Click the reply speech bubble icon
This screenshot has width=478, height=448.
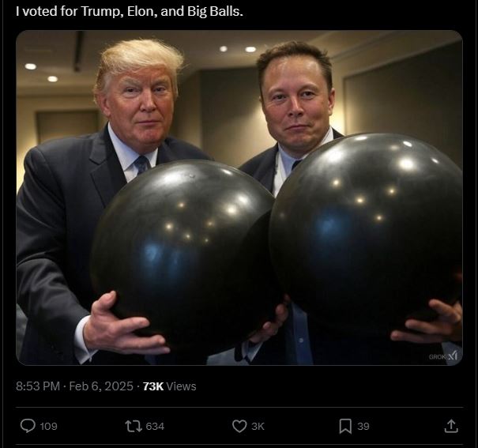coord(28,426)
